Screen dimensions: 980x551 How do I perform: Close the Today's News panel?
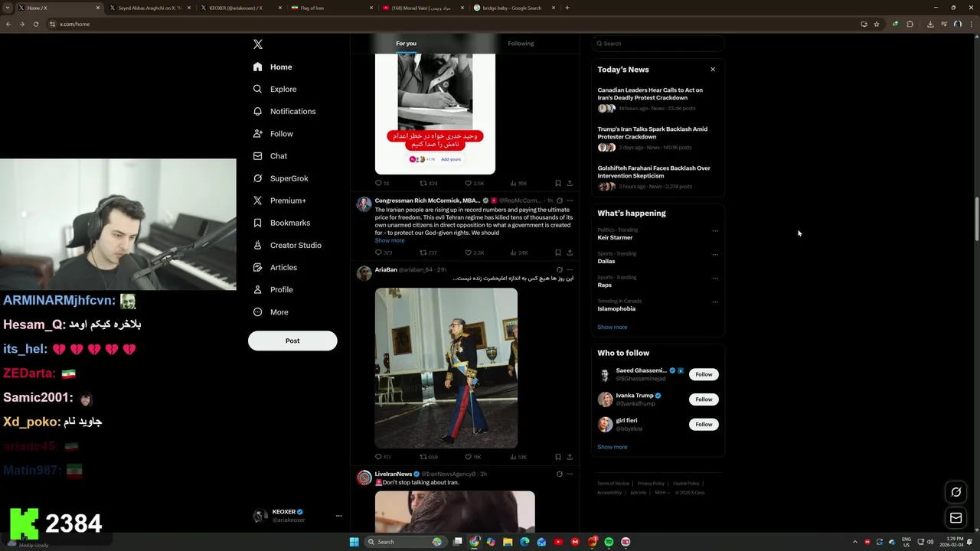[x=713, y=70]
